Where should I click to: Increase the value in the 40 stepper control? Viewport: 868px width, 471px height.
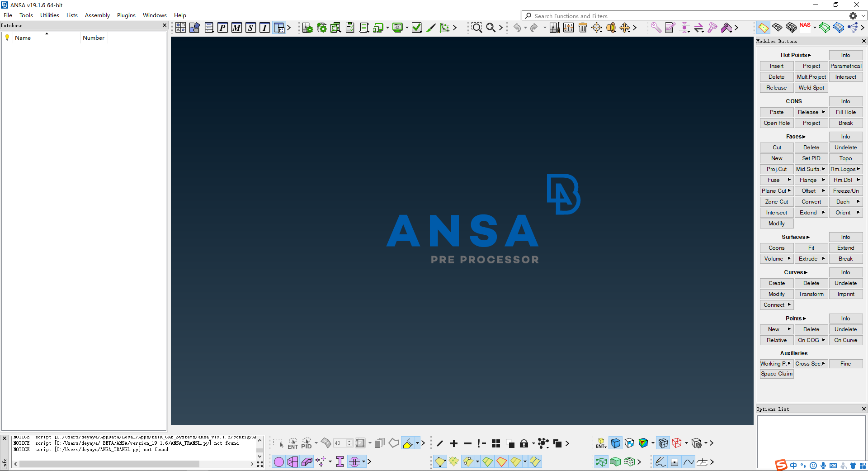[349, 441]
